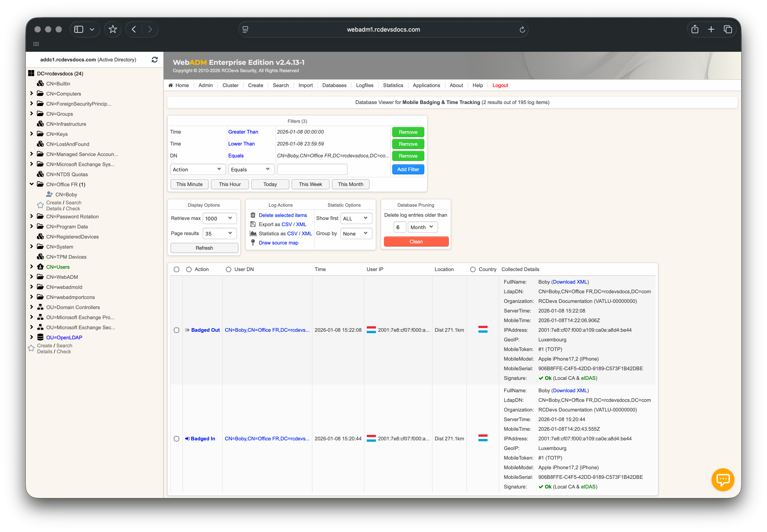
Task: Select the Country column radio button
Action: tap(472, 269)
